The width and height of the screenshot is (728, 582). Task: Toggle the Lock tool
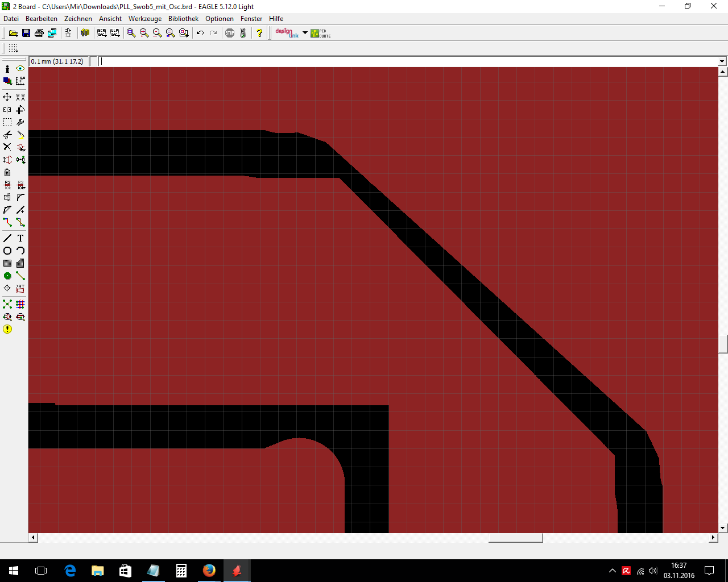click(7, 172)
